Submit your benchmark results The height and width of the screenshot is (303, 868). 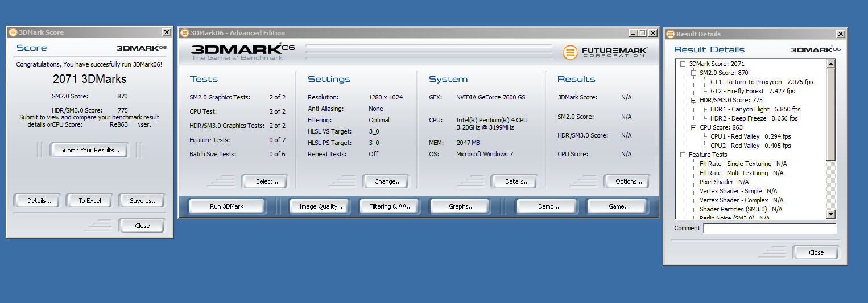tap(90, 150)
